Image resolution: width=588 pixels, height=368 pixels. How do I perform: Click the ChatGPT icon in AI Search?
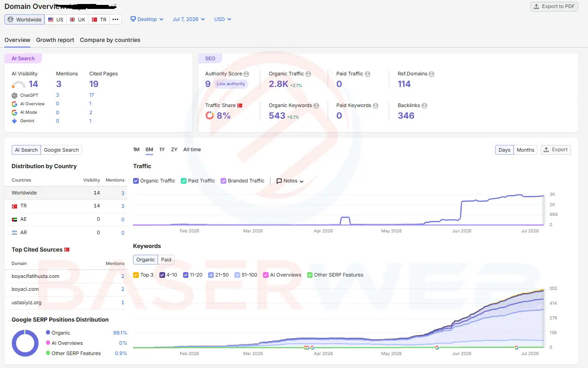(x=15, y=95)
